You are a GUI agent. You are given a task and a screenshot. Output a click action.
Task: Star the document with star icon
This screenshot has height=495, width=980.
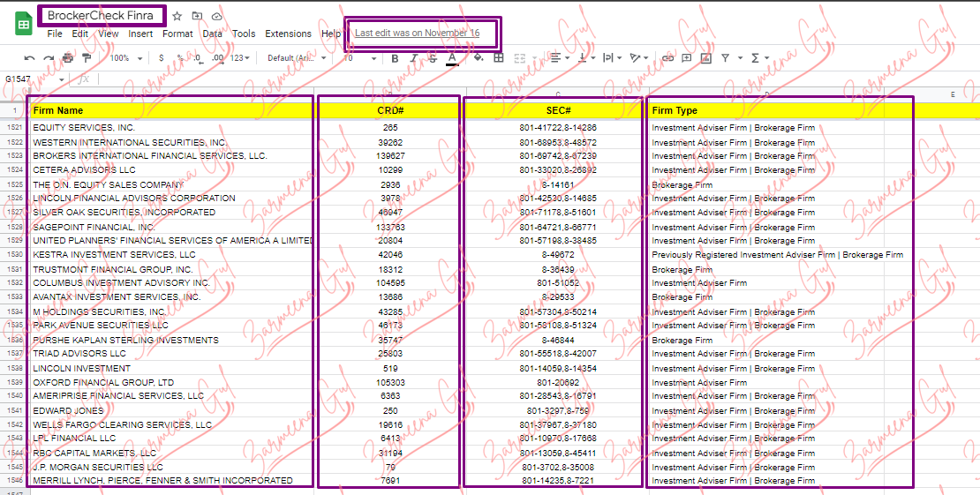pos(177,16)
